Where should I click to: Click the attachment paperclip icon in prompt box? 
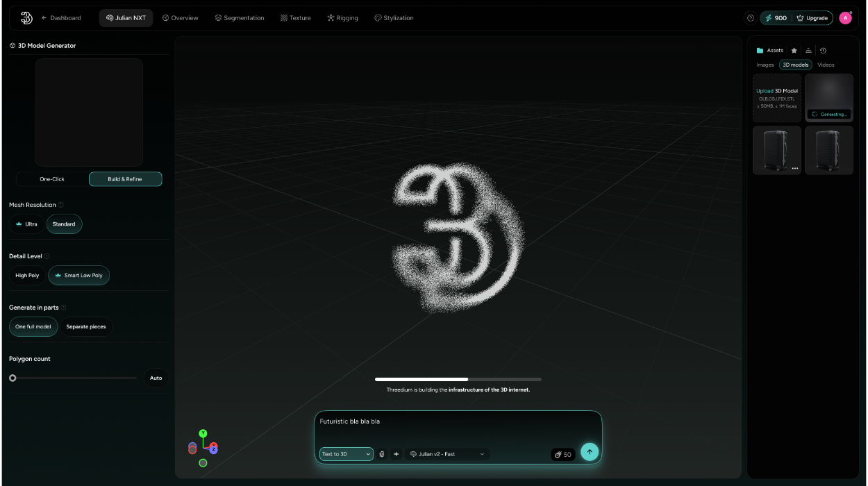click(382, 454)
